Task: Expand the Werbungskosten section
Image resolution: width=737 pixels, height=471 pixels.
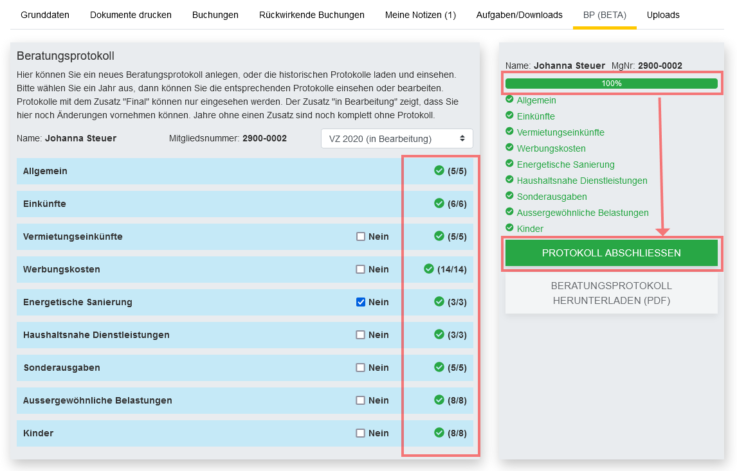Action: tap(245, 269)
